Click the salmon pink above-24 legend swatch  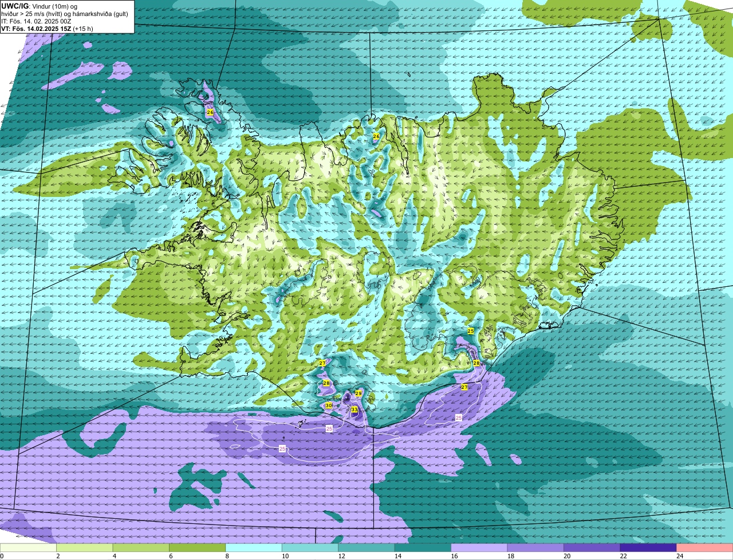pos(705,548)
